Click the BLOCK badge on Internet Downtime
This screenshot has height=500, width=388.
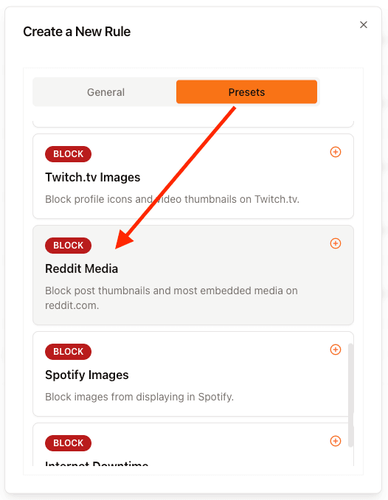[68, 443]
